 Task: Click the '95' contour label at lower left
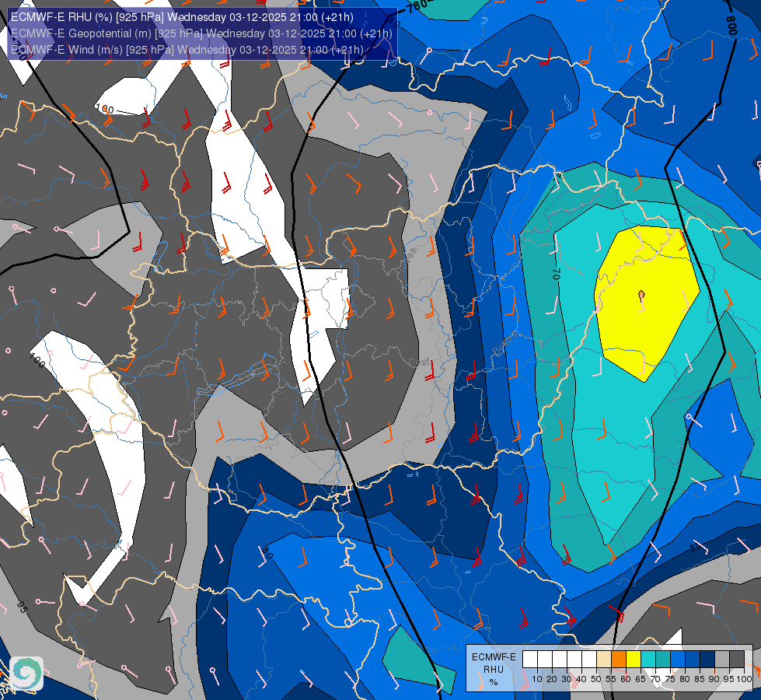[22, 607]
